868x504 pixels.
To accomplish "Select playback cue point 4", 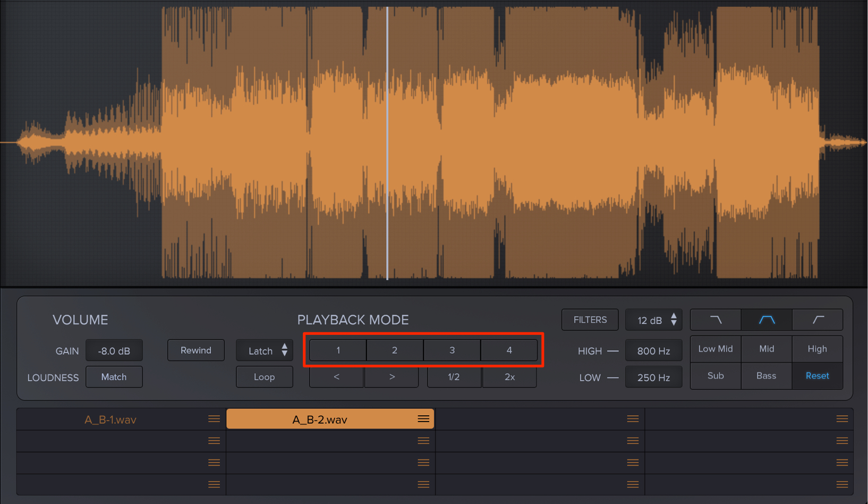I will (509, 350).
